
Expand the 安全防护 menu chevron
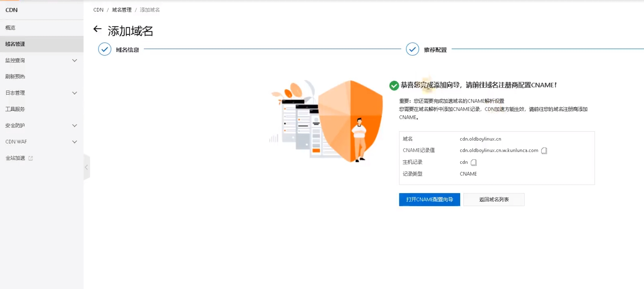(74, 126)
